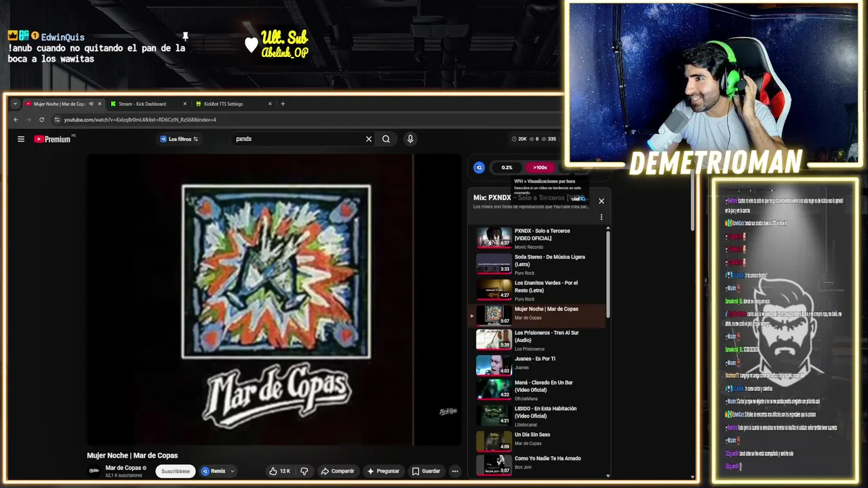
Task: Close the Mujer Noche tab
Action: click(x=100, y=104)
